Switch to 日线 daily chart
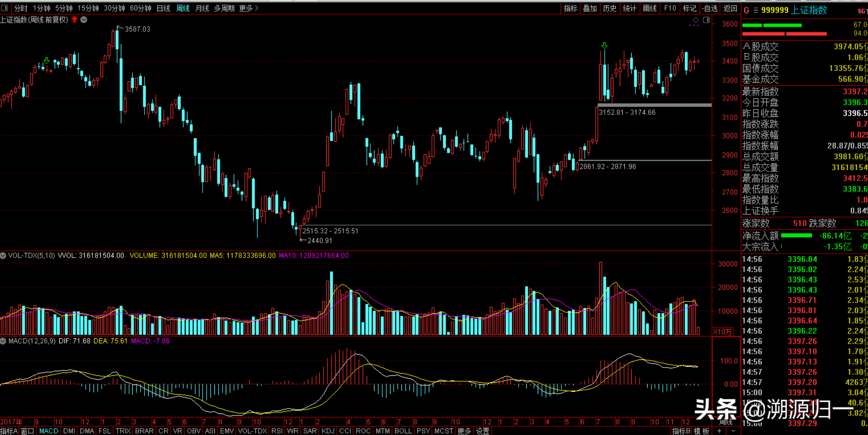The image size is (868, 435). 163,8
